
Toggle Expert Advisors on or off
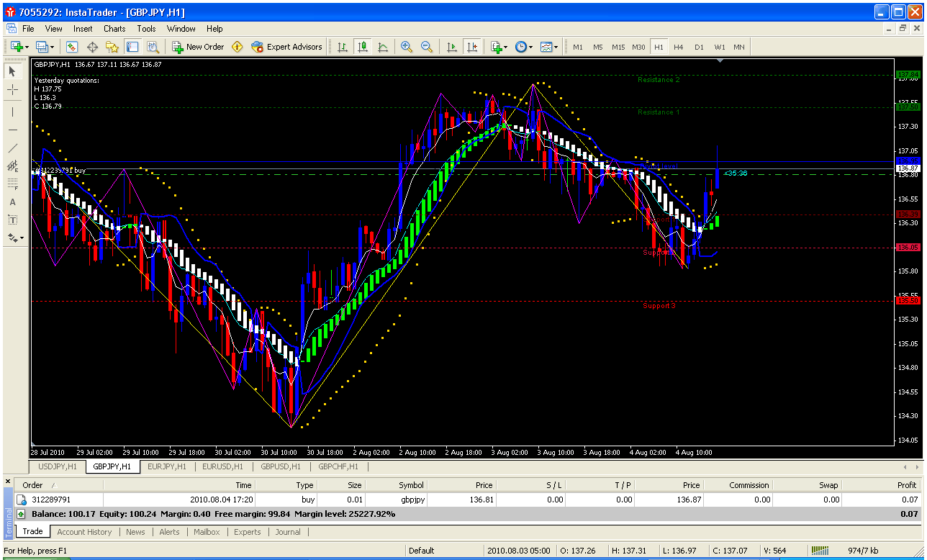coord(286,47)
